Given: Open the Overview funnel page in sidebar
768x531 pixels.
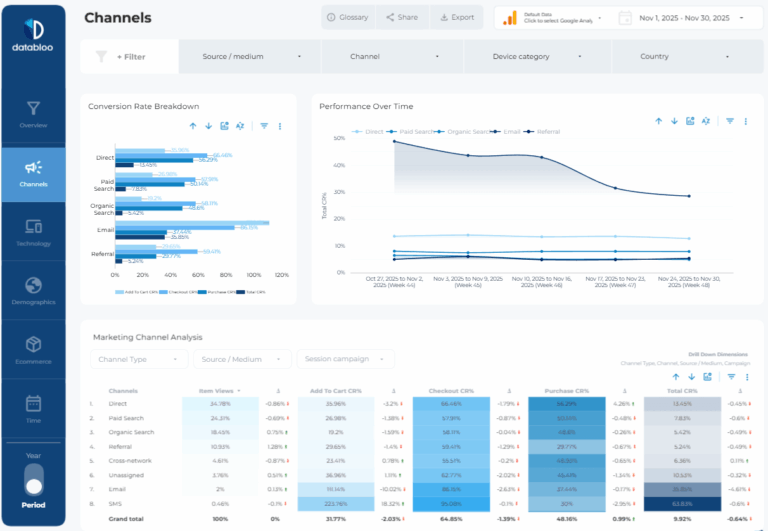Looking at the screenshot, I should (x=33, y=114).
